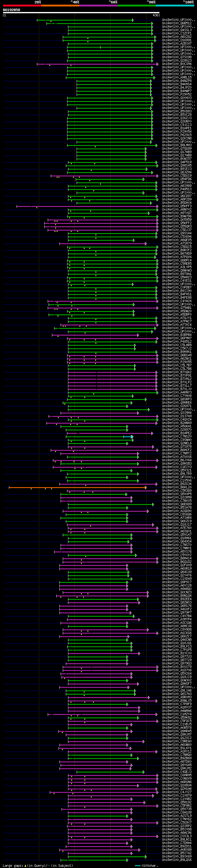Select hit label UniRef100_P48513

(x=177, y=189)
